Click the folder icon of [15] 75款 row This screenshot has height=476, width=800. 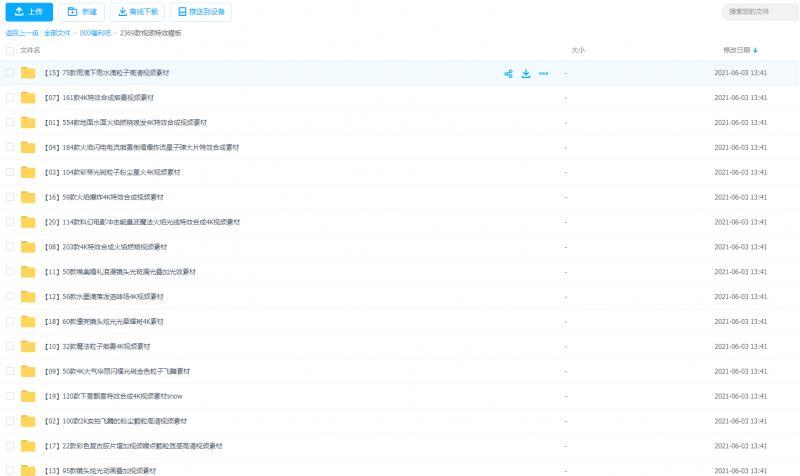click(x=28, y=73)
